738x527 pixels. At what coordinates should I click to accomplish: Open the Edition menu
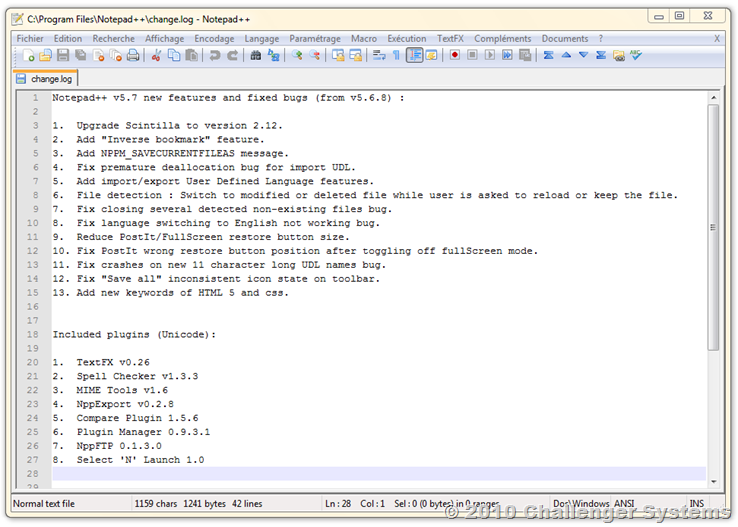(68, 39)
